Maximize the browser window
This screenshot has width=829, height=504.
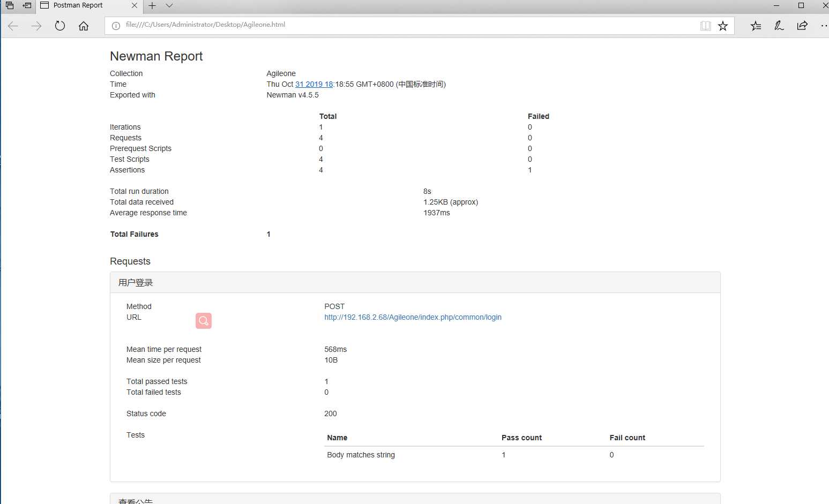801,5
